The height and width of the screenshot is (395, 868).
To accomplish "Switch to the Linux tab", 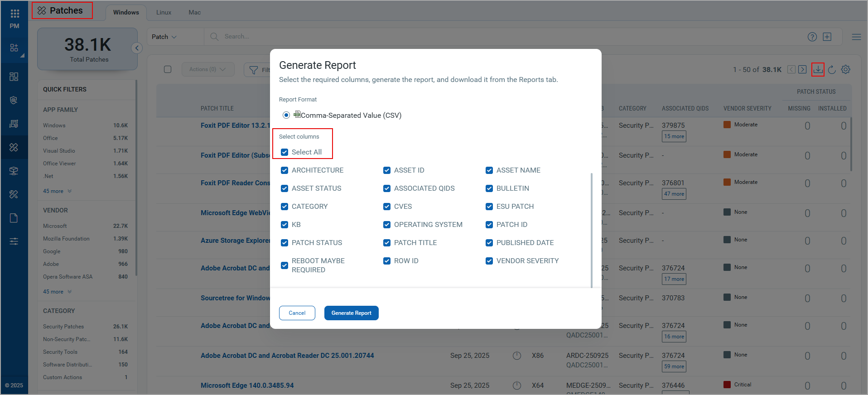I will 164,12.
